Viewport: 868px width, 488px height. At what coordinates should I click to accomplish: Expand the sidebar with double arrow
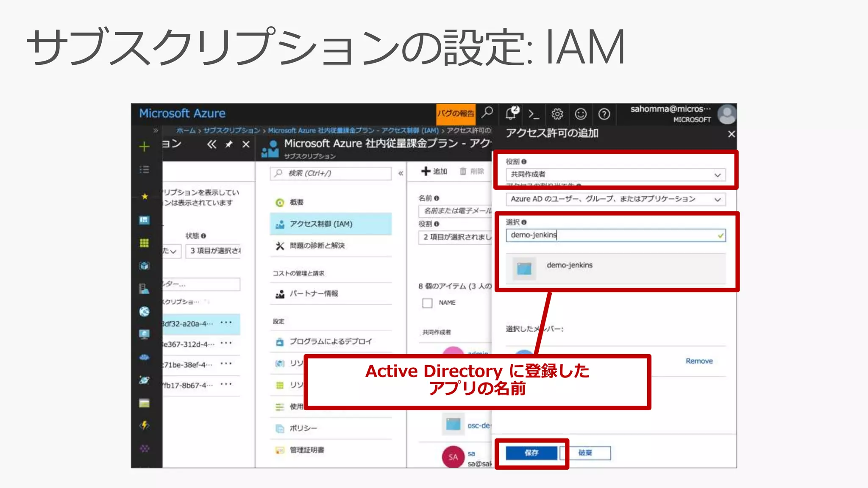156,130
